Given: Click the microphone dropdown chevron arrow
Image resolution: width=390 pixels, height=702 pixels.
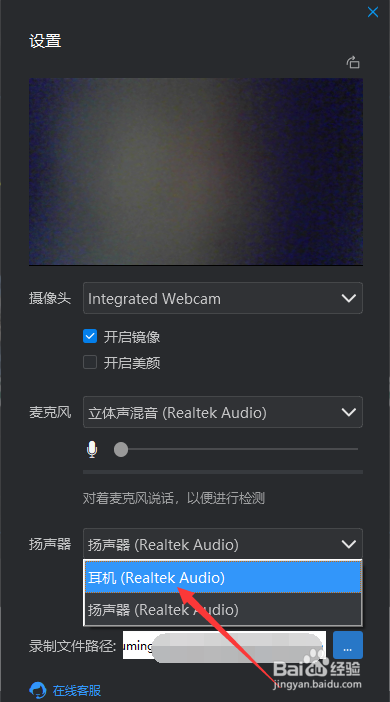Looking at the screenshot, I should coord(348,412).
